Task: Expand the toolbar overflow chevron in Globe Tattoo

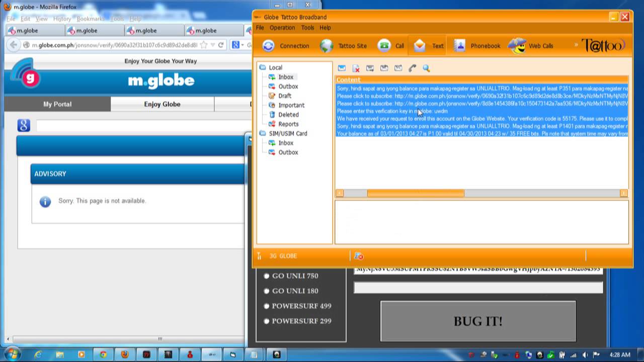Action: pyautogui.click(x=576, y=45)
